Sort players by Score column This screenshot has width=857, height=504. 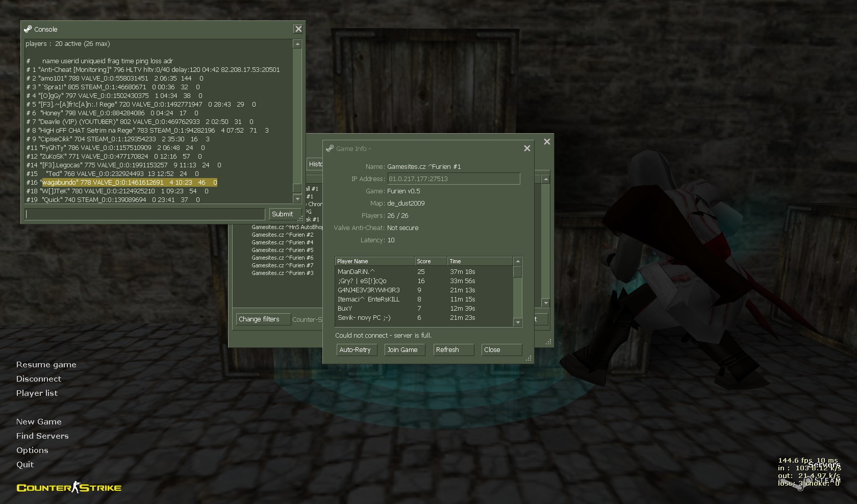tap(431, 261)
